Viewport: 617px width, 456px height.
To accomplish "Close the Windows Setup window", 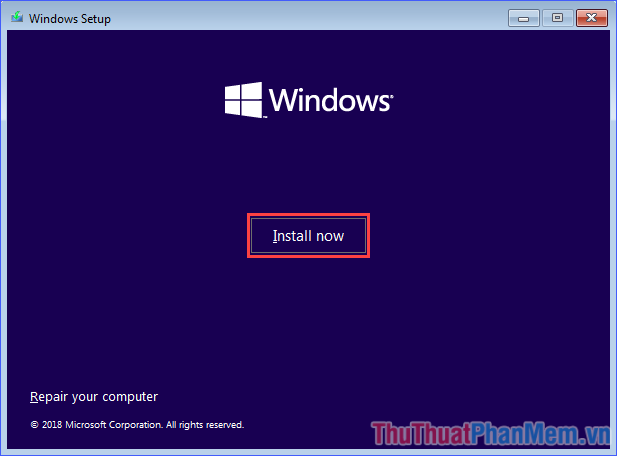I will tap(591, 18).
